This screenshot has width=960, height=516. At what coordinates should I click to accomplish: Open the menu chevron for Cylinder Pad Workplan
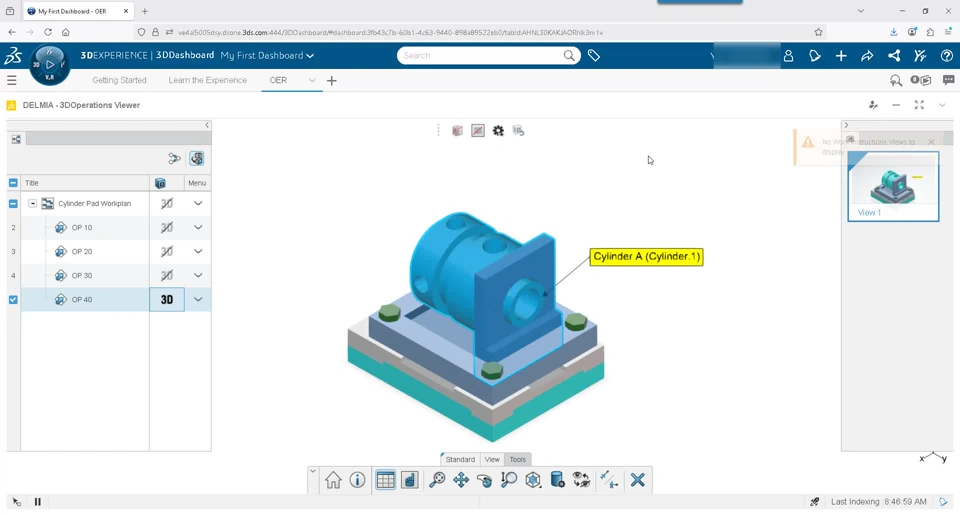(198, 203)
